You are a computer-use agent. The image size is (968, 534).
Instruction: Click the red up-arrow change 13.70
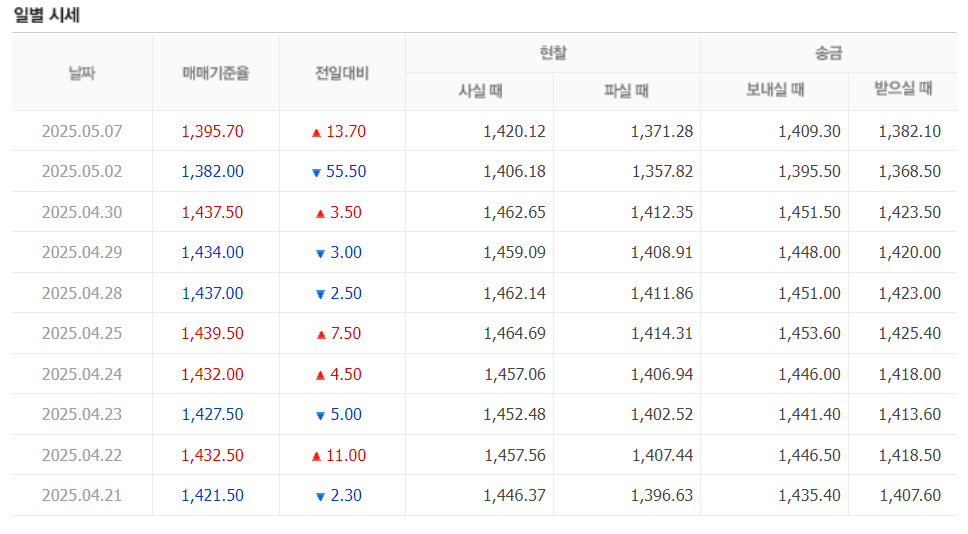(339, 131)
